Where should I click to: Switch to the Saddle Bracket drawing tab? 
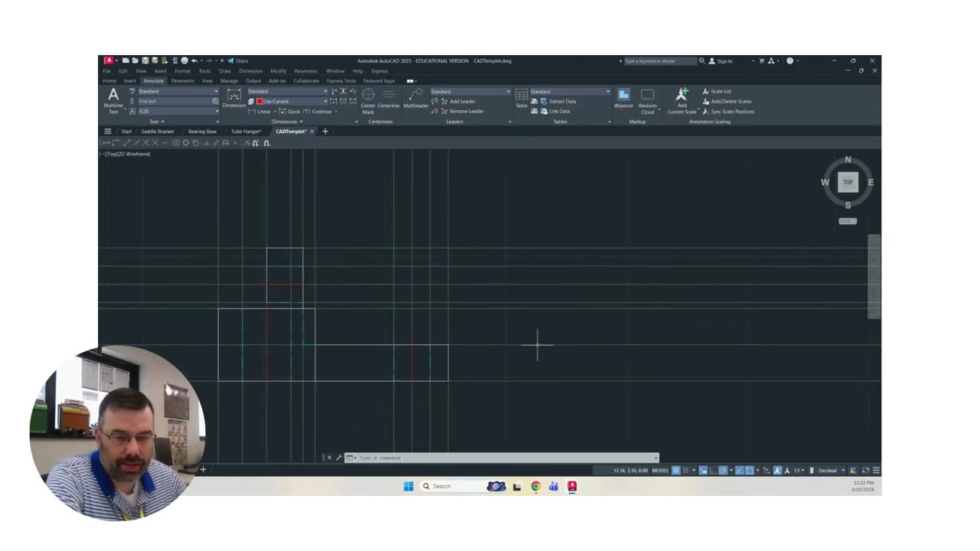tap(158, 132)
